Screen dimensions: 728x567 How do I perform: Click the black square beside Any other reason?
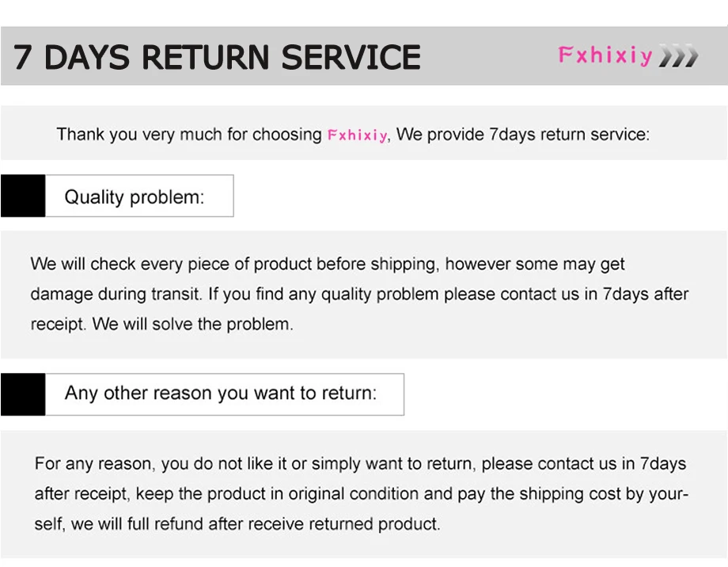(x=23, y=394)
